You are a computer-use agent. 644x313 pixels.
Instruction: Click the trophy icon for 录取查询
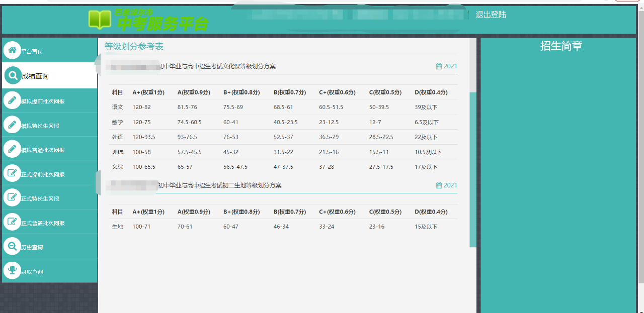(12, 271)
